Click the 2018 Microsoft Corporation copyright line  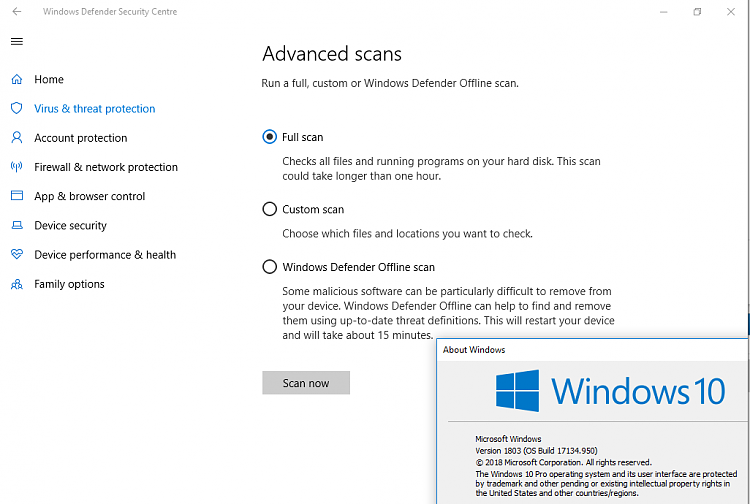pos(563,462)
